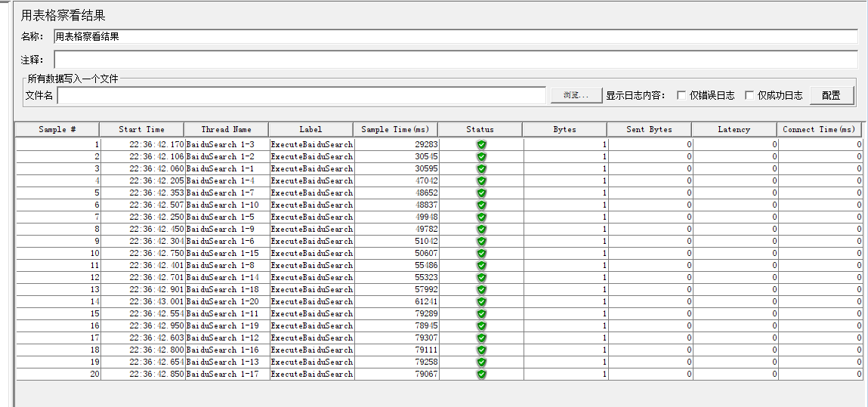Select the cell with sample time 57992
The width and height of the screenshot is (868, 407).
click(x=397, y=290)
